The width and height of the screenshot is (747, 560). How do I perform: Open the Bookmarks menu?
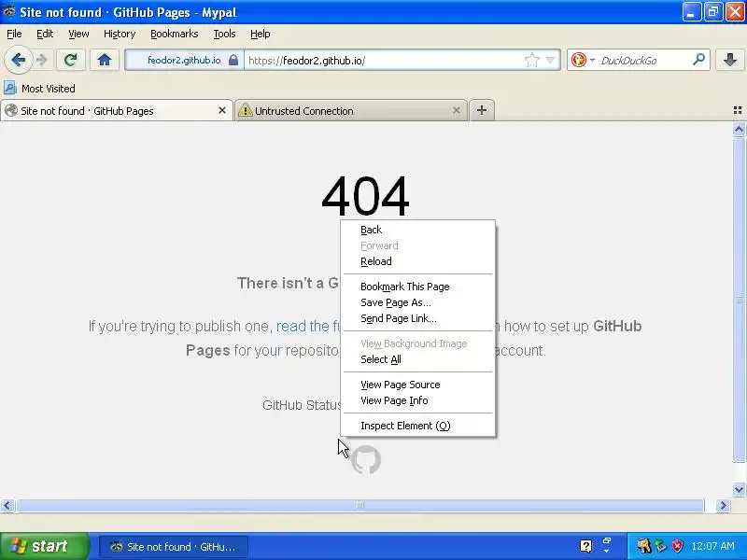click(x=175, y=34)
